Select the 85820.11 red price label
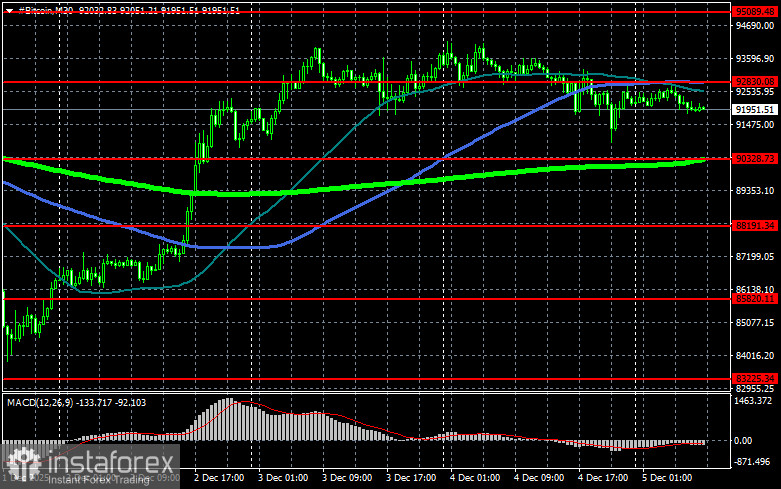781x489 pixels. click(755, 299)
